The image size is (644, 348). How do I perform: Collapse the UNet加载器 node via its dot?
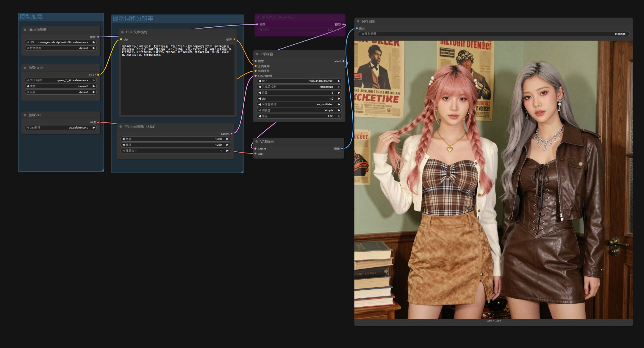pyautogui.click(x=25, y=30)
